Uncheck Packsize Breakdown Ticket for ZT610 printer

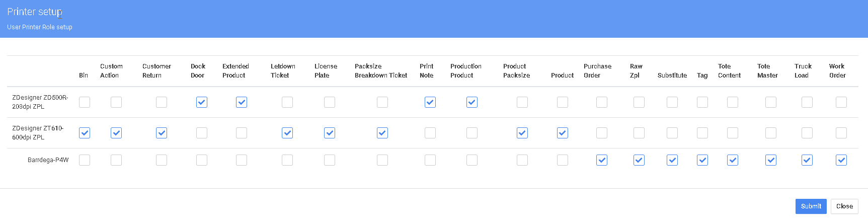(382, 133)
